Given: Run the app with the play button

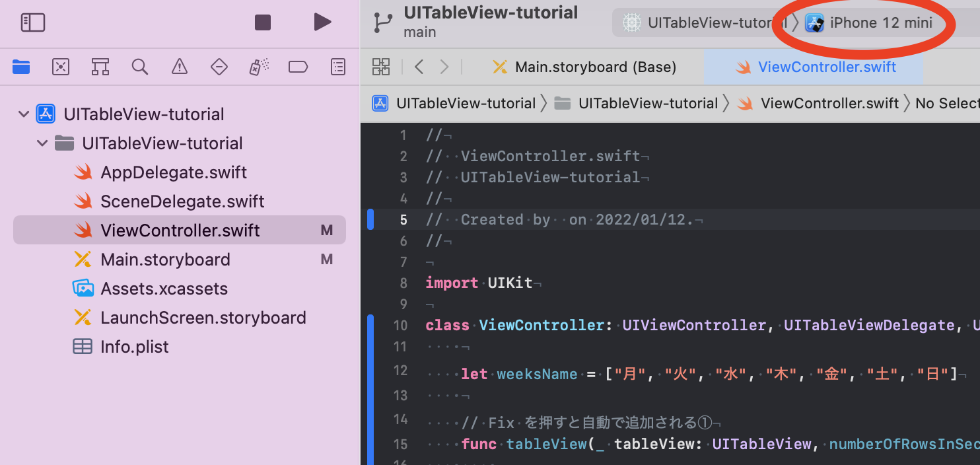Looking at the screenshot, I should coord(322,22).
